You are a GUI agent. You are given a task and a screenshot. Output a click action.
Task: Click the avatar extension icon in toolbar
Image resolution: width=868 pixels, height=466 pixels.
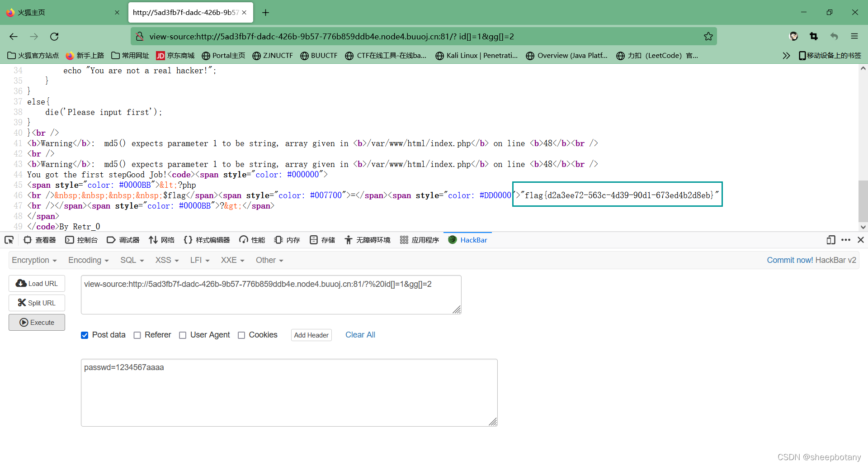click(x=794, y=37)
